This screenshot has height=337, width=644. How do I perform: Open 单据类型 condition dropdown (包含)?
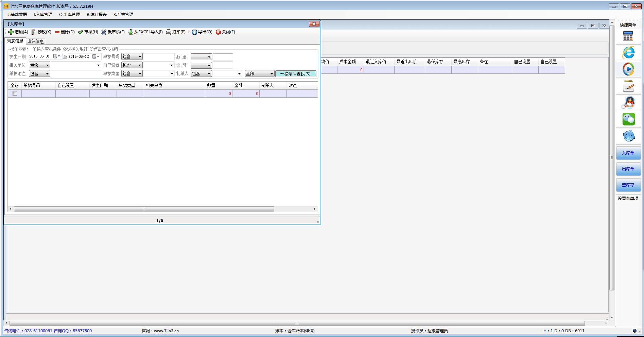pyautogui.click(x=132, y=74)
